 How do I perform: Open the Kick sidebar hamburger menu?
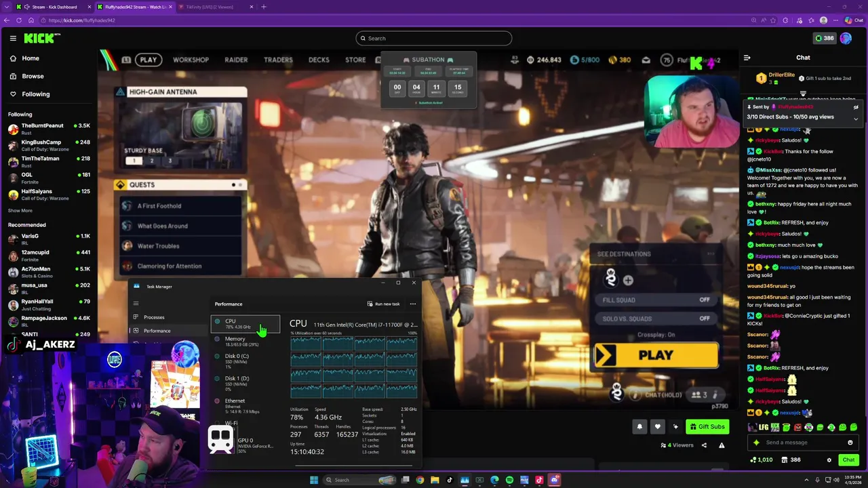(x=13, y=39)
